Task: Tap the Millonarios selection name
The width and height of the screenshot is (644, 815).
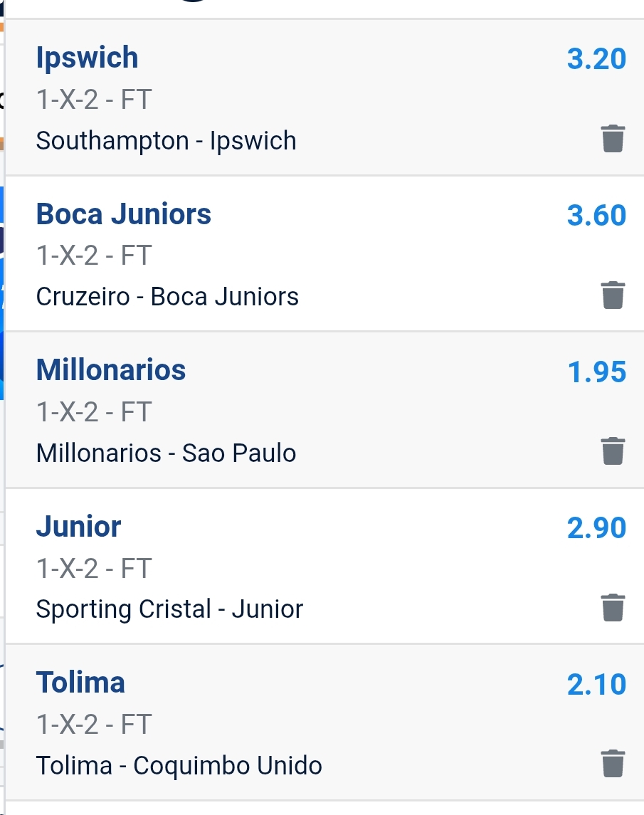Action: coord(110,370)
